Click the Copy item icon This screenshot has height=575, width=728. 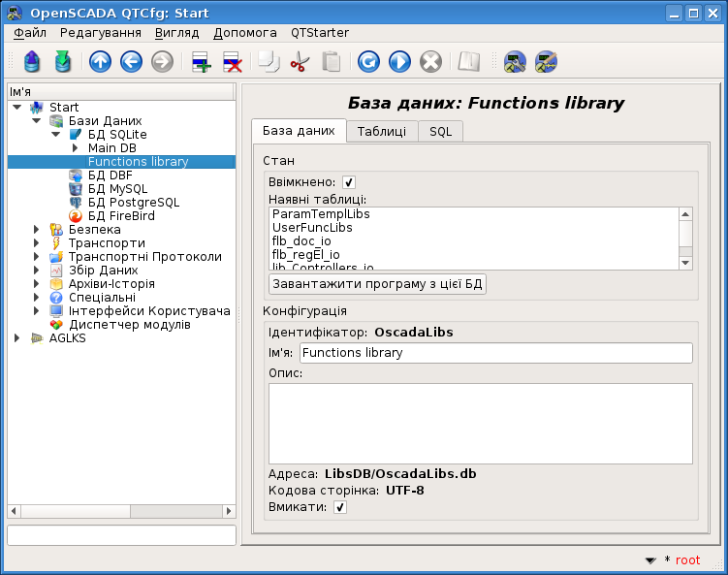[269, 62]
